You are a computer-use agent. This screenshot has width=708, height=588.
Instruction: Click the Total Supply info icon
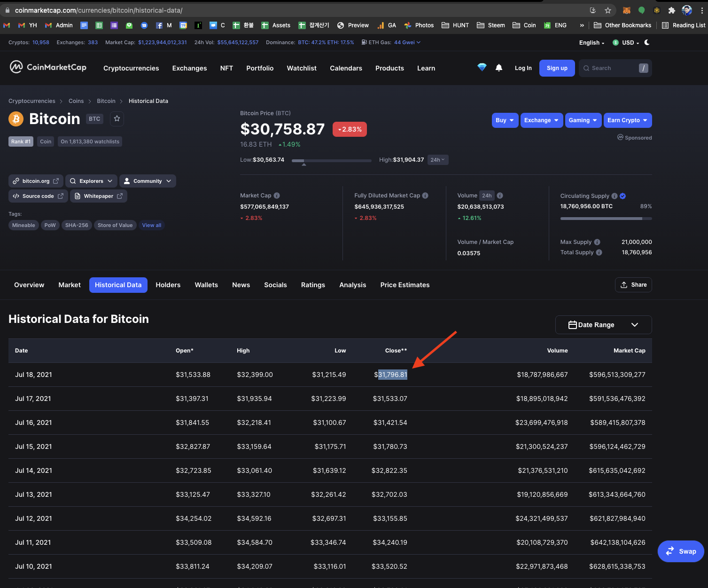[599, 252]
